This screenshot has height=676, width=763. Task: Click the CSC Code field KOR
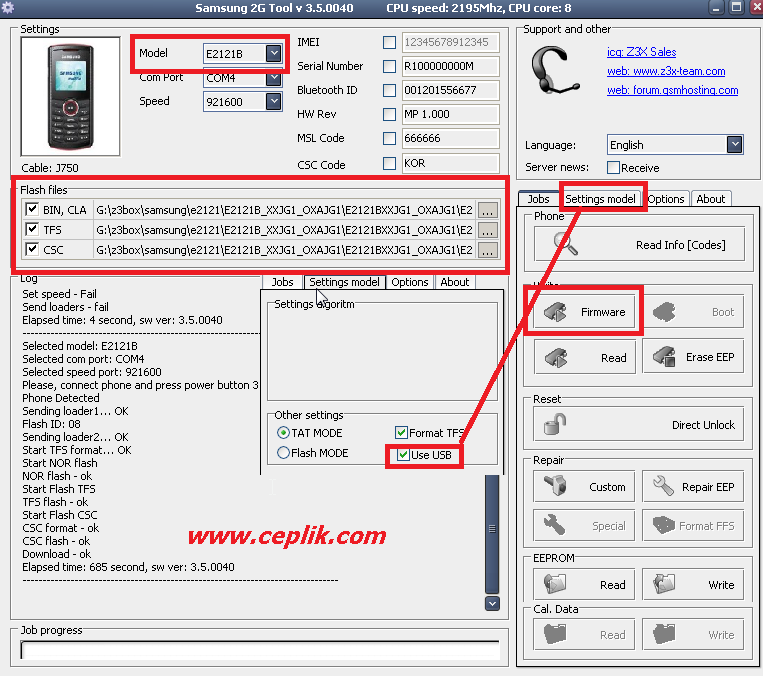(x=451, y=163)
